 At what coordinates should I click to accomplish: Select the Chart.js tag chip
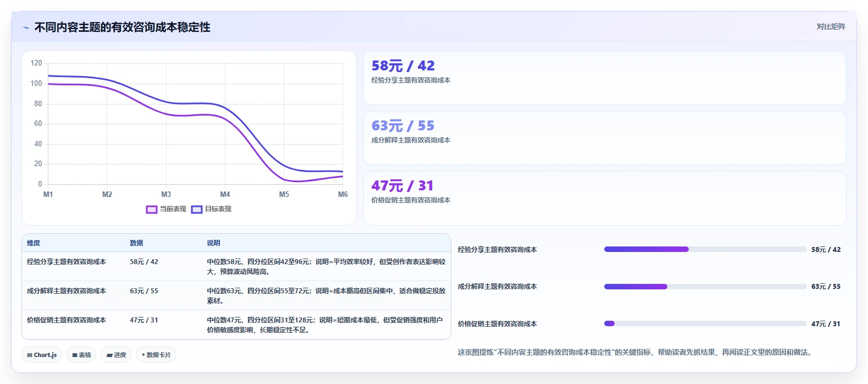click(x=42, y=355)
